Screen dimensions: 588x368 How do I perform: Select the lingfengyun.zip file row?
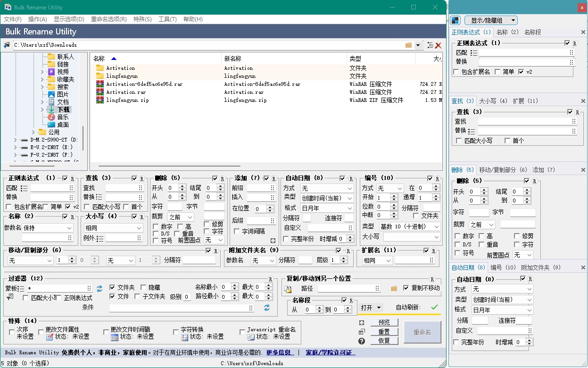265,100
